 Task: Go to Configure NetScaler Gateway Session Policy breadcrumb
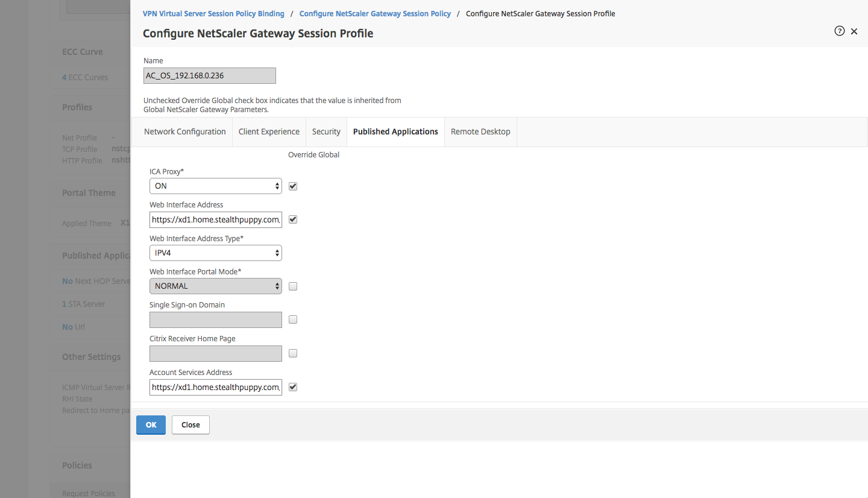tap(375, 13)
